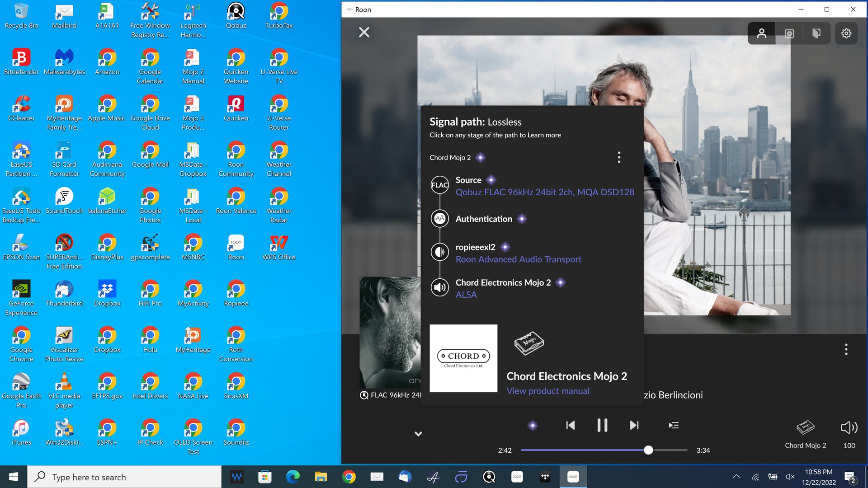Click the Chord Electronics Mojo 2 stage label
Image resolution: width=868 pixels, height=488 pixels.
(503, 282)
